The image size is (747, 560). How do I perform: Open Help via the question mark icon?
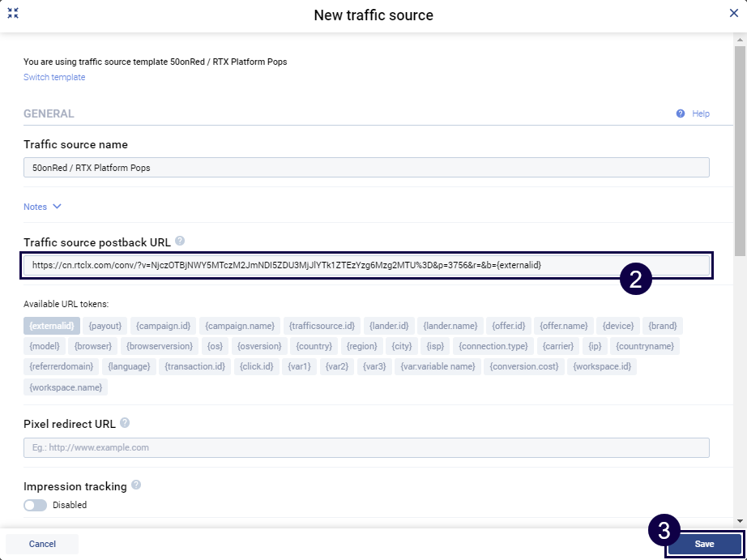click(x=681, y=114)
